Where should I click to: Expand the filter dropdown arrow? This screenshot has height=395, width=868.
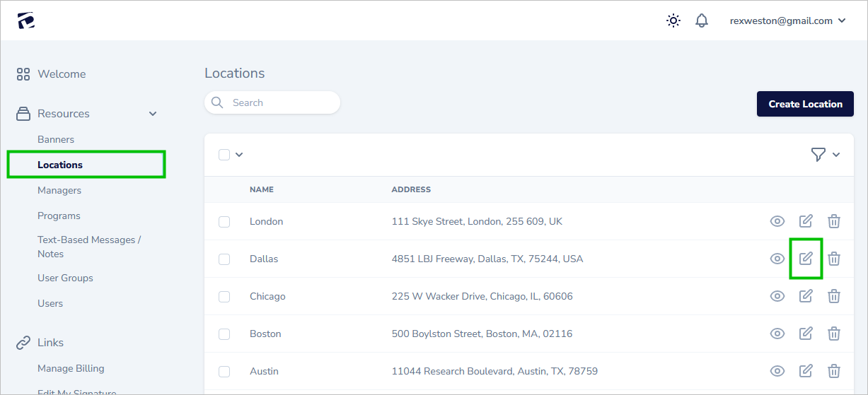pos(836,155)
